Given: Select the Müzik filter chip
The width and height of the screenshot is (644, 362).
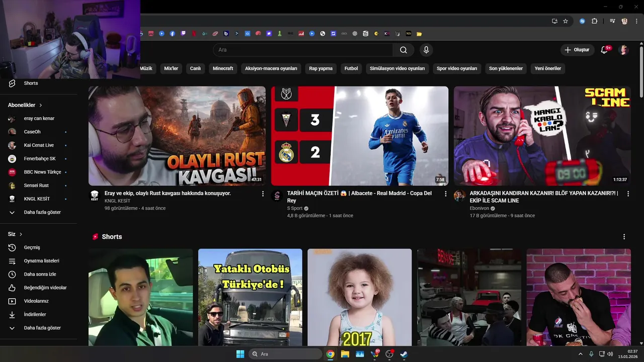Looking at the screenshot, I should [145, 68].
